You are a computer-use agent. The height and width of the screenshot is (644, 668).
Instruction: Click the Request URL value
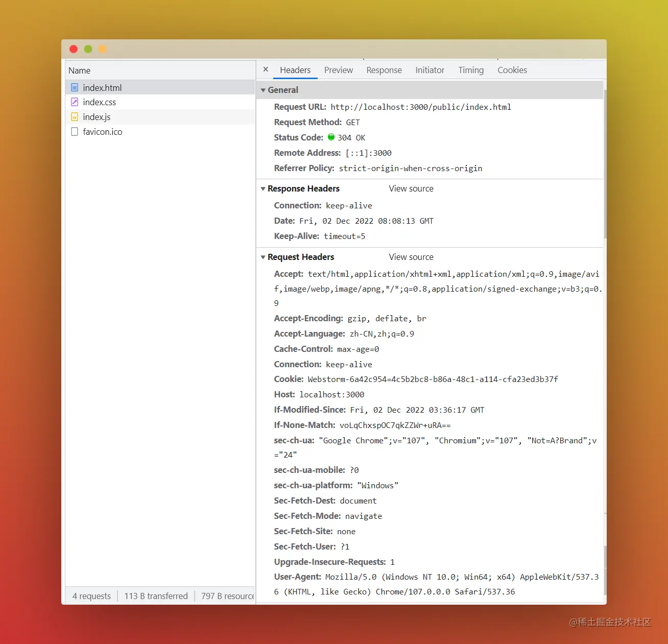click(x=421, y=107)
